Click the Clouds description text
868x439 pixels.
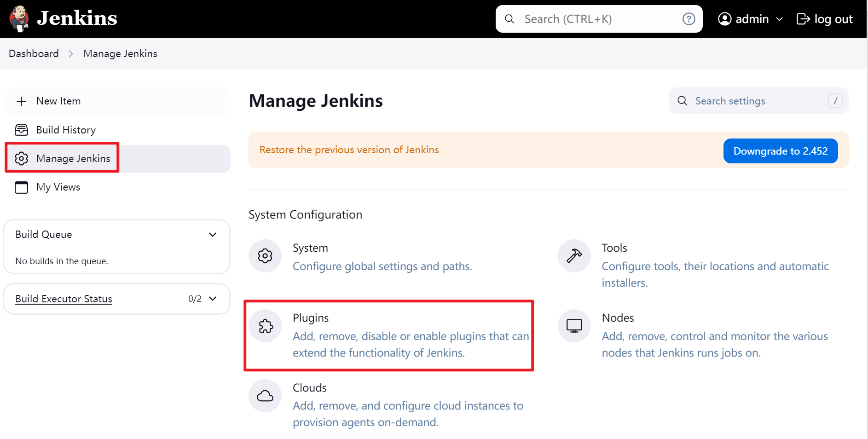(x=408, y=414)
